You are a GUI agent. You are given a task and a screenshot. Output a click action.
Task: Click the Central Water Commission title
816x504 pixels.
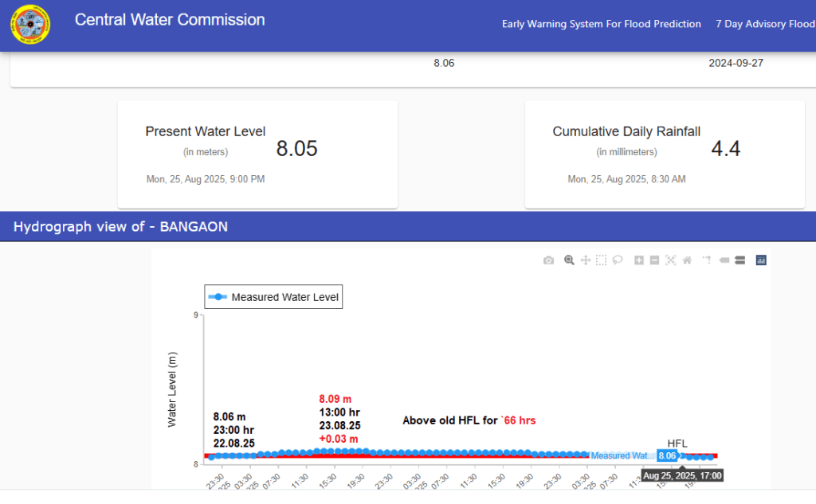tap(170, 20)
